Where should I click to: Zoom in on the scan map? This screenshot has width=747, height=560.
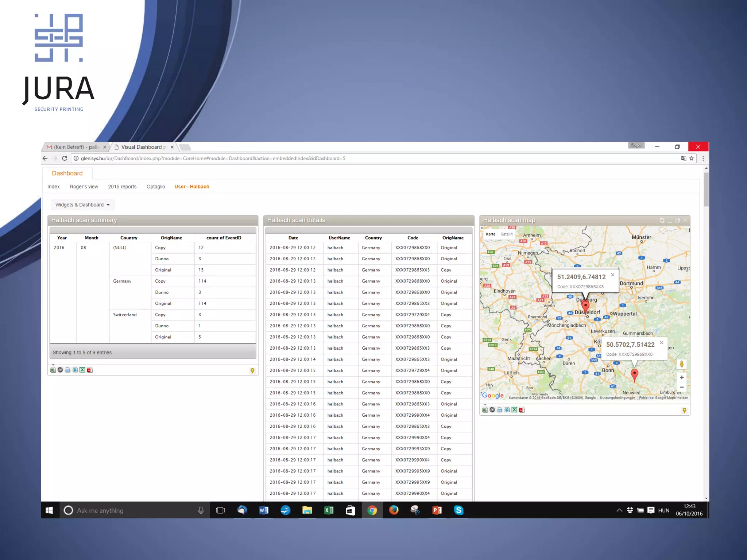coord(681,377)
